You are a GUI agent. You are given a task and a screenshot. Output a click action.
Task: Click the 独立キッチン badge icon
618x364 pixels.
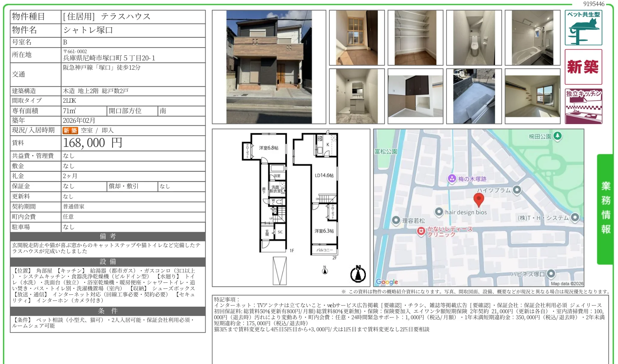point(583,106)
